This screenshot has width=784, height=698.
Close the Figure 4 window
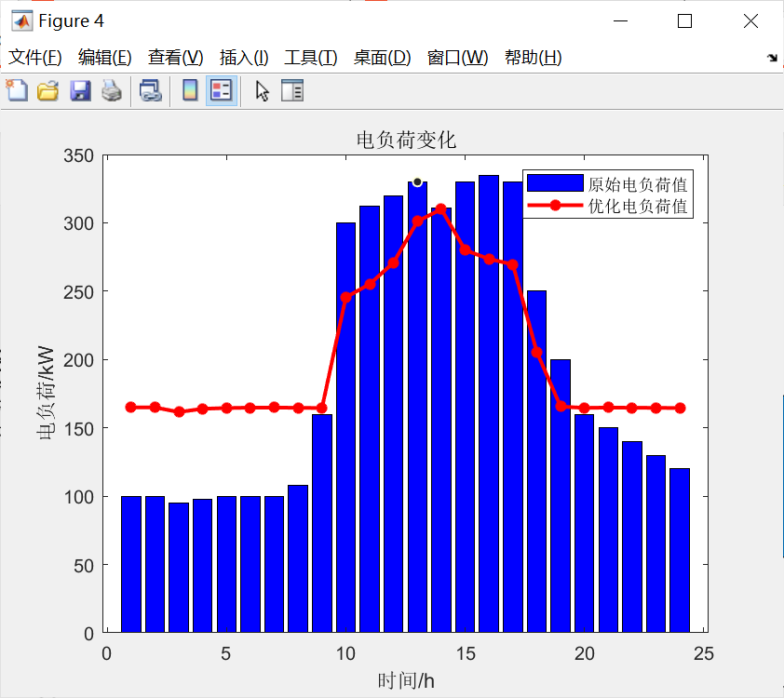[750, 21]
